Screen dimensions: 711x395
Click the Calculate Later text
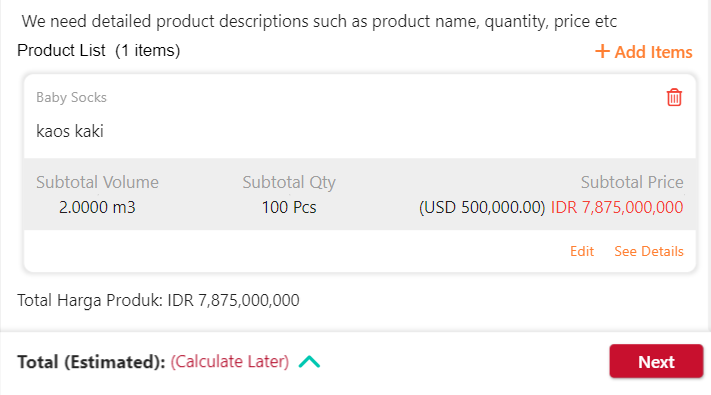229,362
